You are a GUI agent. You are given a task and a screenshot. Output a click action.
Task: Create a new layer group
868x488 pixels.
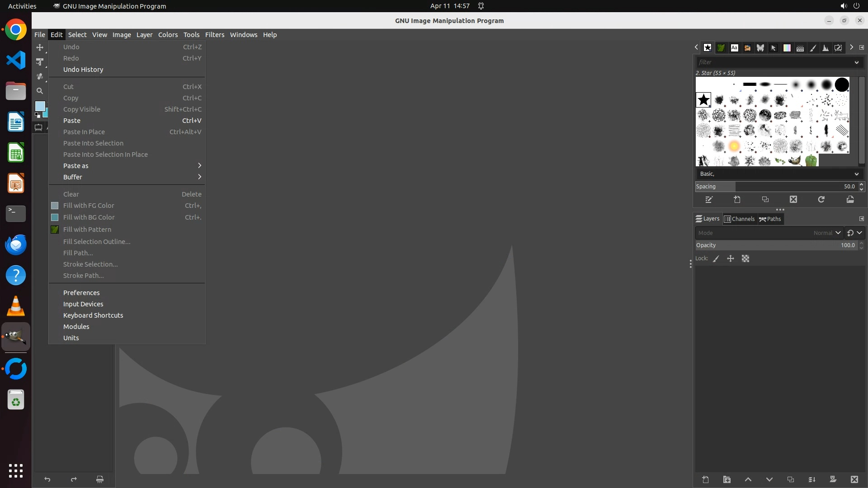(726, 479)
